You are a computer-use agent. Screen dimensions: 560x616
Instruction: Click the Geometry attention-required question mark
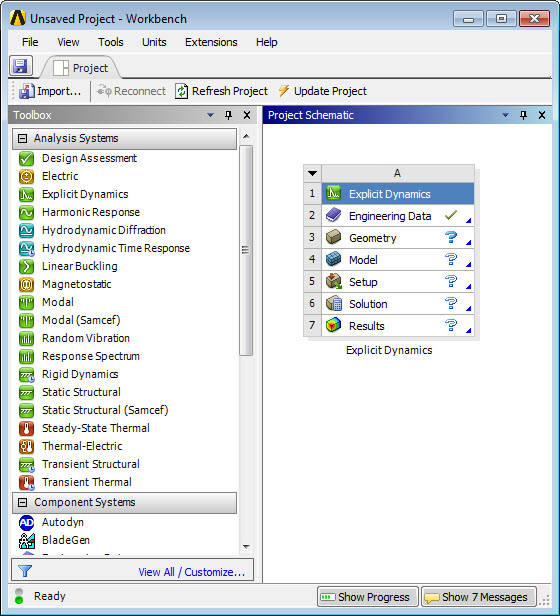(451, 237)
